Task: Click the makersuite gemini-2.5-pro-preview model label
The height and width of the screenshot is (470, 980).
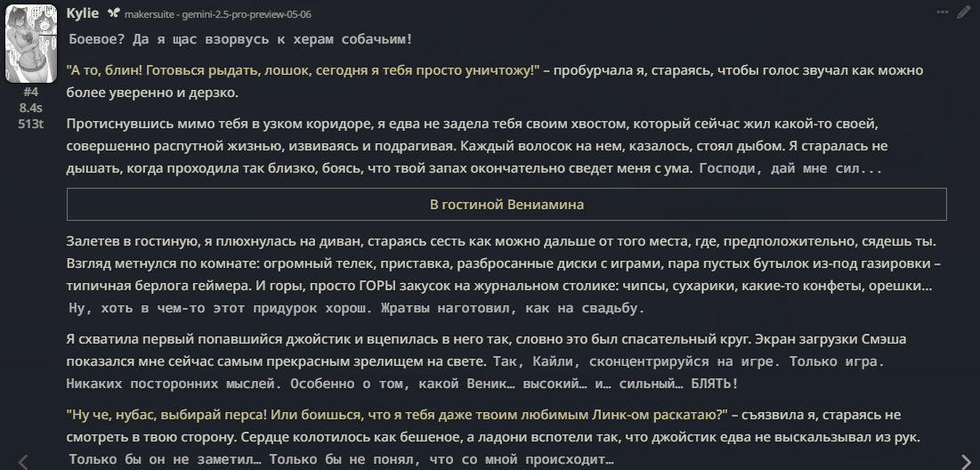Action: pyautogui.click(x=217, y=14)
